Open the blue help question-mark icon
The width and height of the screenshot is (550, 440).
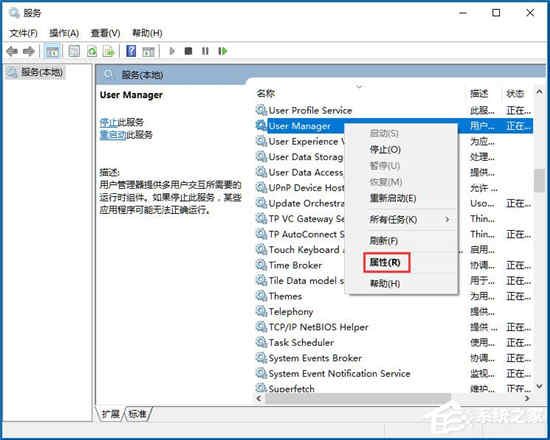(131, 51)
